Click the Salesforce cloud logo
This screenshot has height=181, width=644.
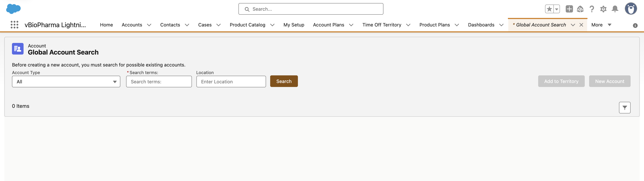pyautogui.click(x=13, y=9)
